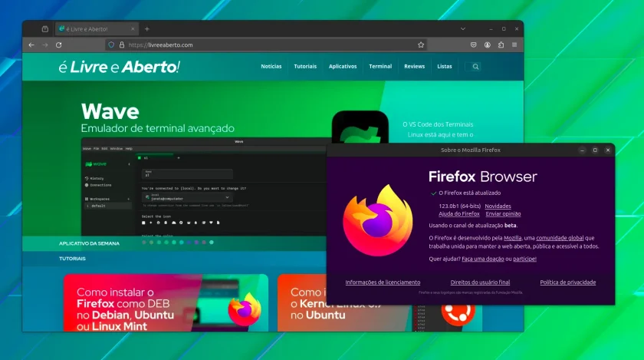Click the participe! link

[524, 259]
